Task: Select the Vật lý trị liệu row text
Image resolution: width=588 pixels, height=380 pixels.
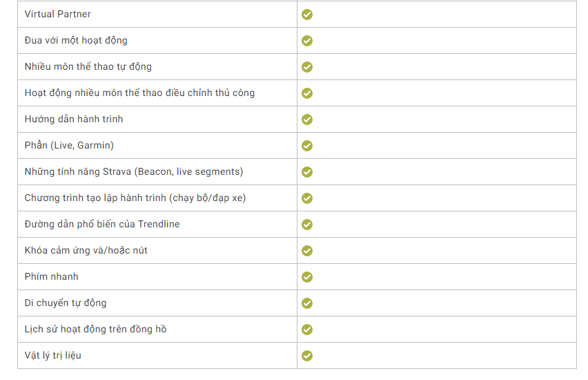Action: (x=53, y=356)
